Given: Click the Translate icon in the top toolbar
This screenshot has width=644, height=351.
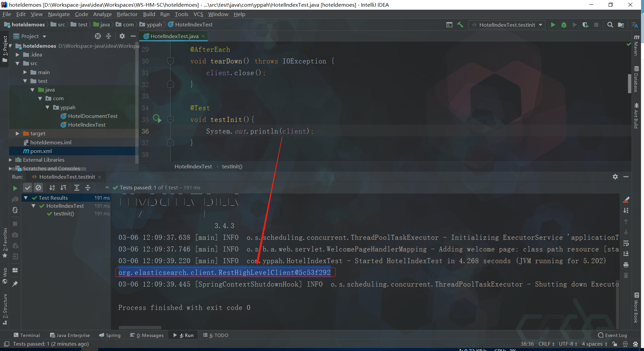Looking at the screenshot, I should click(x=634, y=25).
